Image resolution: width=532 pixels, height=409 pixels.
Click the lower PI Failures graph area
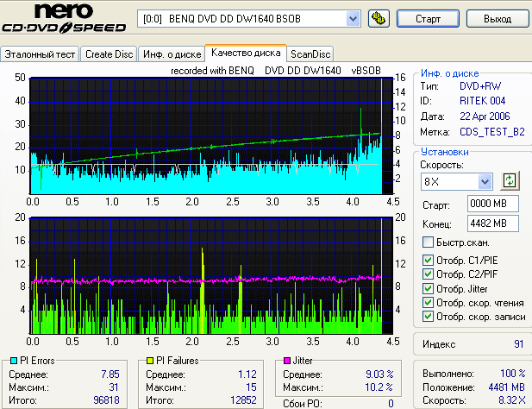pyautogui.click(x=211, y=275)
